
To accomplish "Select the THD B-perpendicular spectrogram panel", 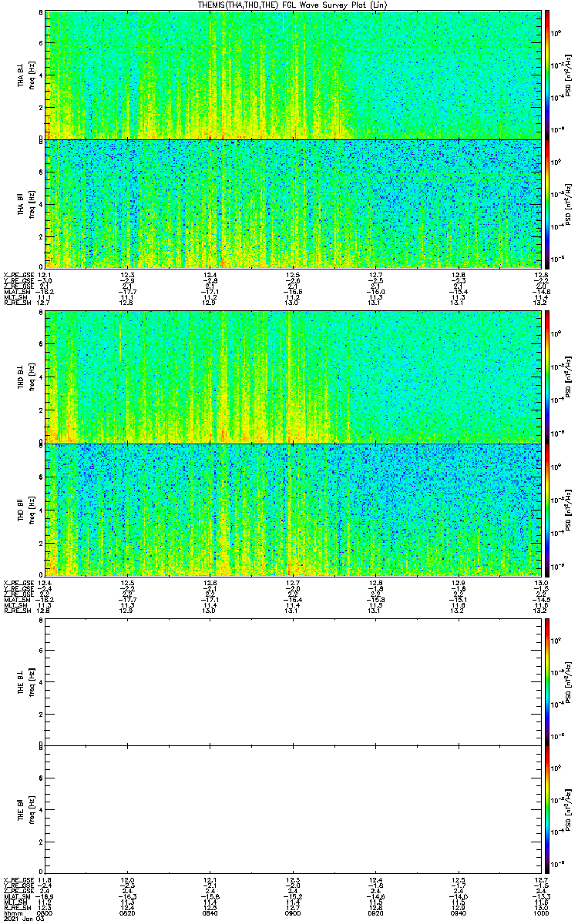I will (292, 377).
